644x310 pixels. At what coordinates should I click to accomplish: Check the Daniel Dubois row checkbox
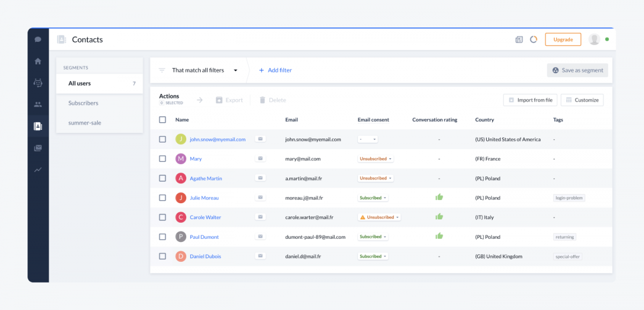click(163, 256)
